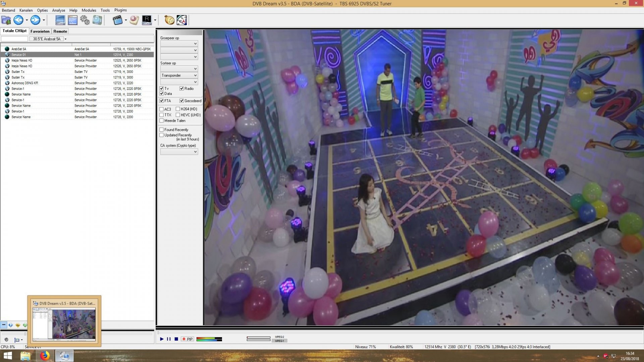Screen dimensions: 644x362
Task: Open the Tools menu
Action: coord(105,10)
